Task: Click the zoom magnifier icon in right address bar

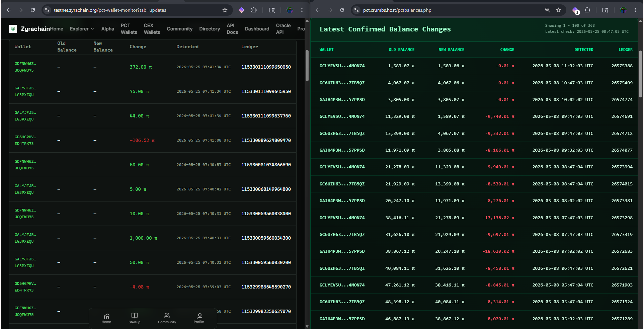Action: click(547, 10)
